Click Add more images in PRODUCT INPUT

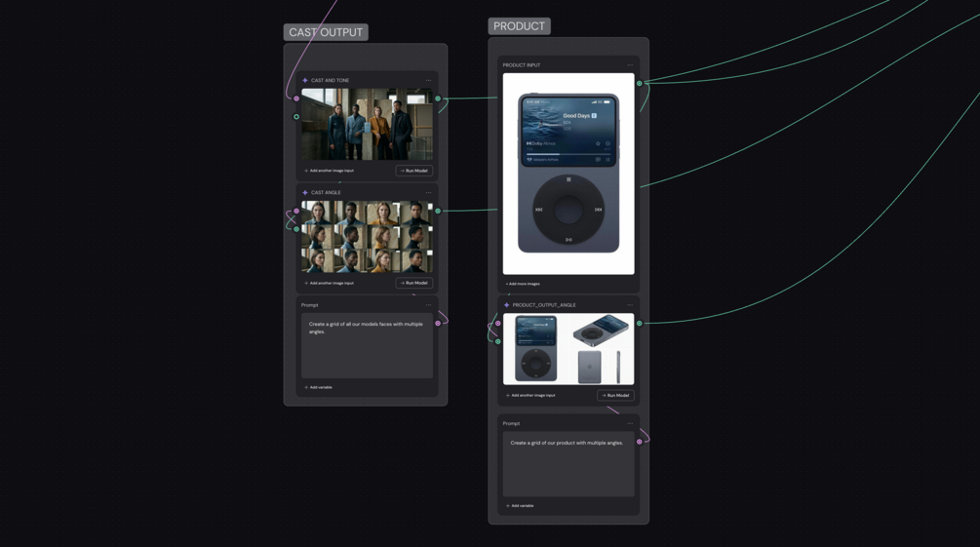523,284
